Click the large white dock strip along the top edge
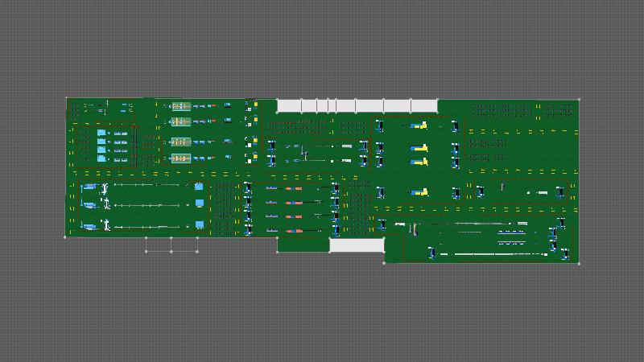This screenshot has width=644, height=362. pyautogui.click(x=357, y=105)
